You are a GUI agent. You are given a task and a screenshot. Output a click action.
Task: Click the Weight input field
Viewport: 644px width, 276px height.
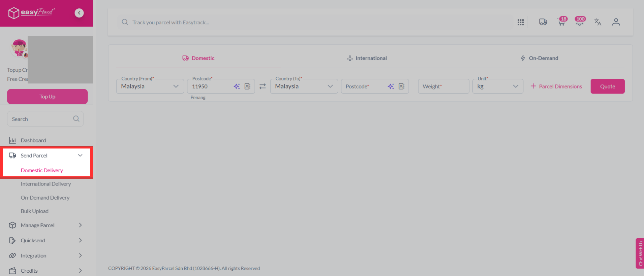[443, 87]
